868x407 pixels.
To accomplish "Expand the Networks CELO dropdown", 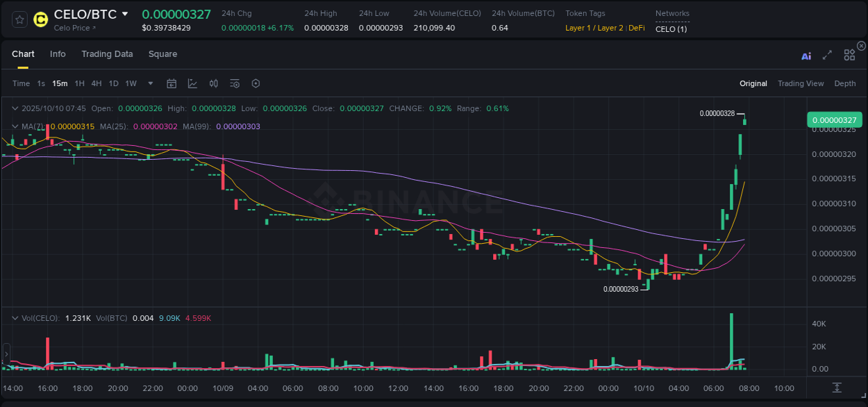I will point(672,29).
